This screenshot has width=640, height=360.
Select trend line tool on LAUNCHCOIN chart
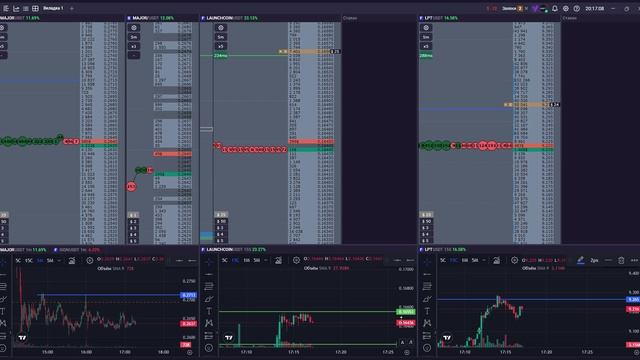(x=209, y=274)
